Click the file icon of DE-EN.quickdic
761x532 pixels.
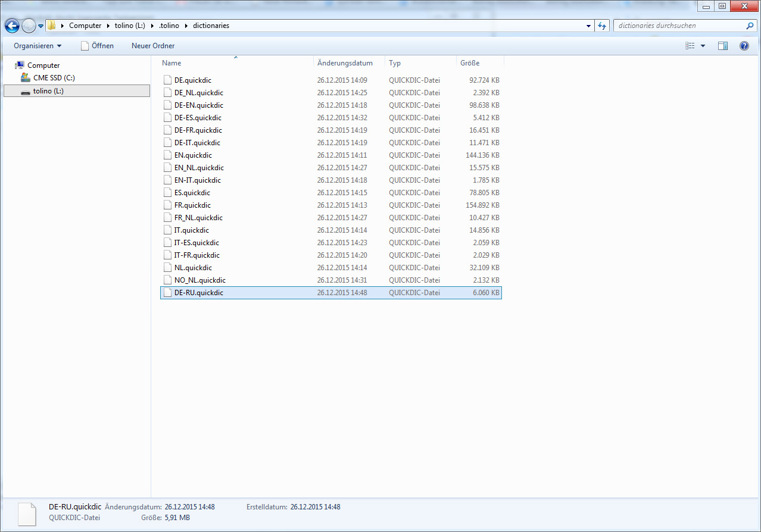pyautogui.click(x=167, y=105)
